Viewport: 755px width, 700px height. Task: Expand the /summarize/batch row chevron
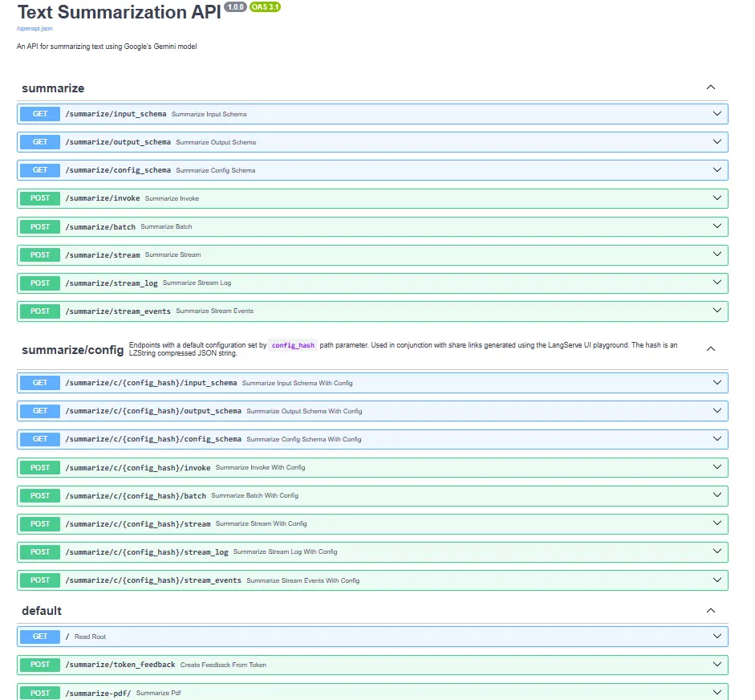[x=717, y=226]
